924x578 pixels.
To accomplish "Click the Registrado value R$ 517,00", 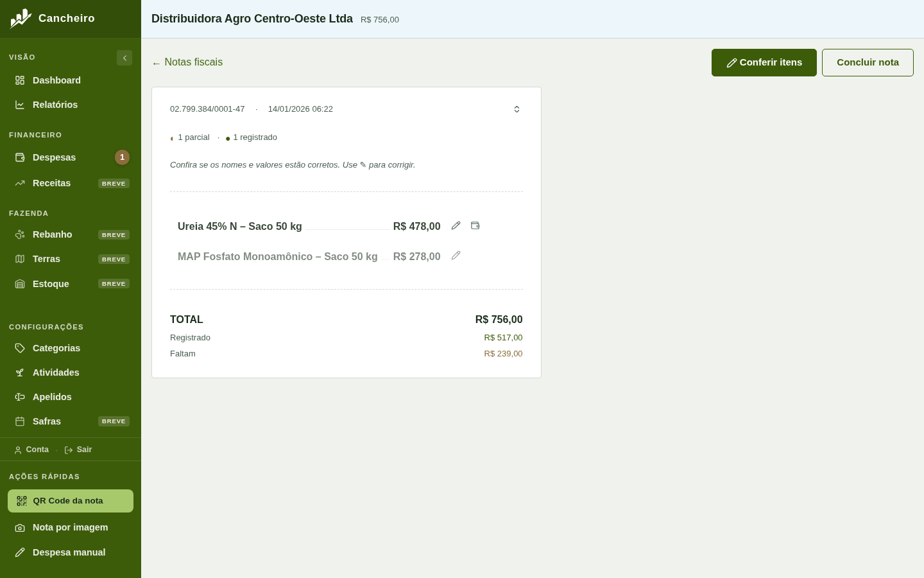I will click(504, 338).
